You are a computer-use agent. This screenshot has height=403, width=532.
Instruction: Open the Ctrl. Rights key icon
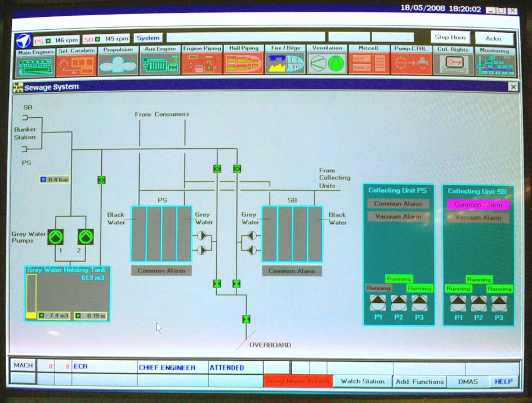pyautogui.click(x=453, y=65)
